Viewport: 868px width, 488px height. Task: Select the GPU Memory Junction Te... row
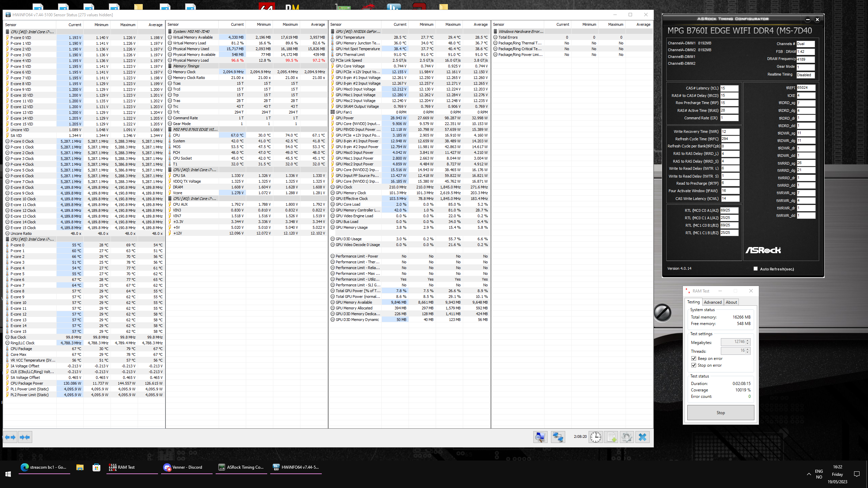tap(409, 43)
